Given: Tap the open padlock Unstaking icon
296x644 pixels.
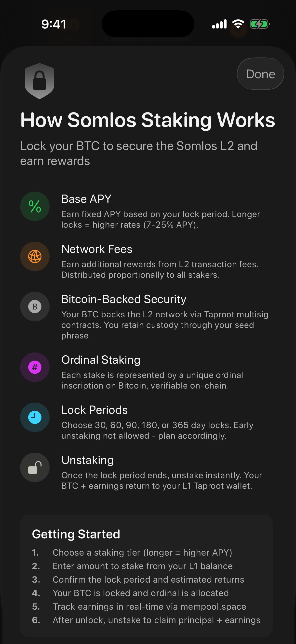Looking at the screenshot, I should [x=35, y=467].
